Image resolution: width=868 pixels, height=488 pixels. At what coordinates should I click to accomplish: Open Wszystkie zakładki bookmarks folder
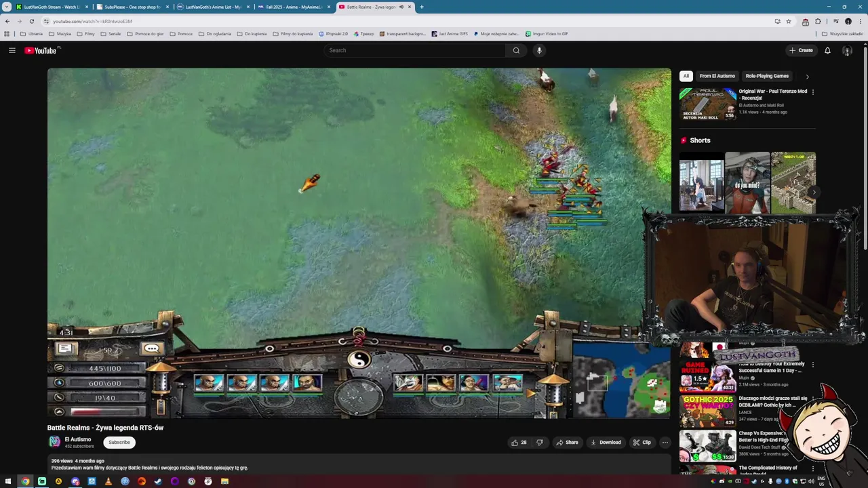point(842,33)
